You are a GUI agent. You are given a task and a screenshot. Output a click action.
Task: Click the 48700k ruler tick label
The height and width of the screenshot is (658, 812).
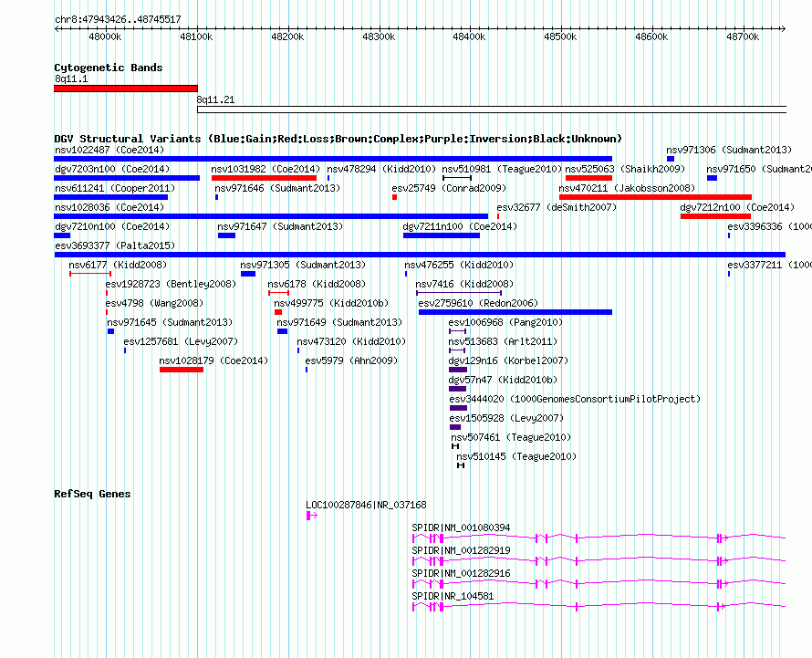point(743,37)
